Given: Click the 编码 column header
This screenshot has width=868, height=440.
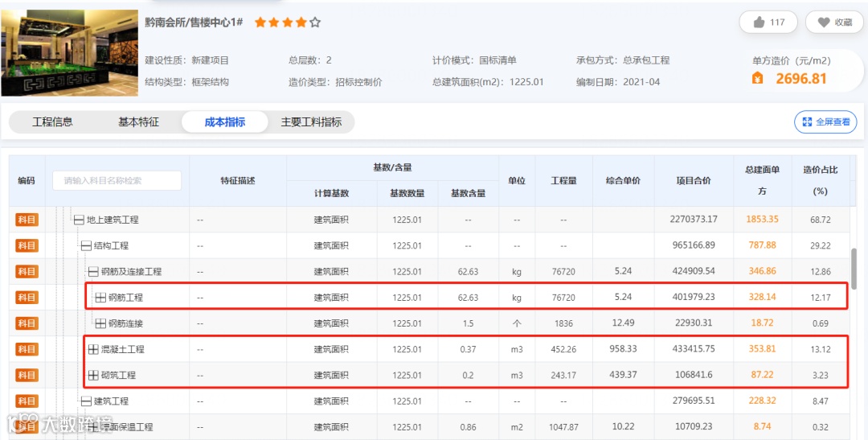Looking at the screenshot, I should (x=26, y=181).
